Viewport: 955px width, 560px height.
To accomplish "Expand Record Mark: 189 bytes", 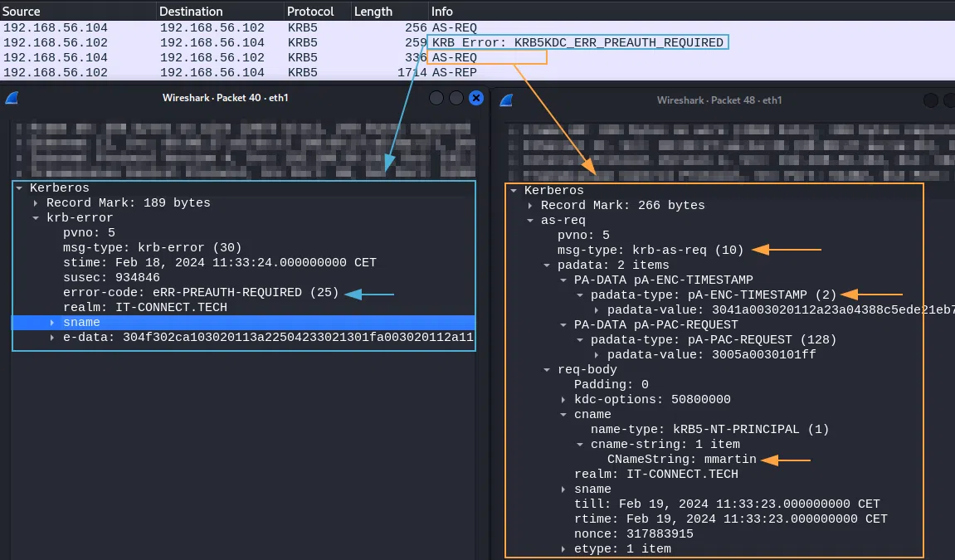I will [36, 202].
